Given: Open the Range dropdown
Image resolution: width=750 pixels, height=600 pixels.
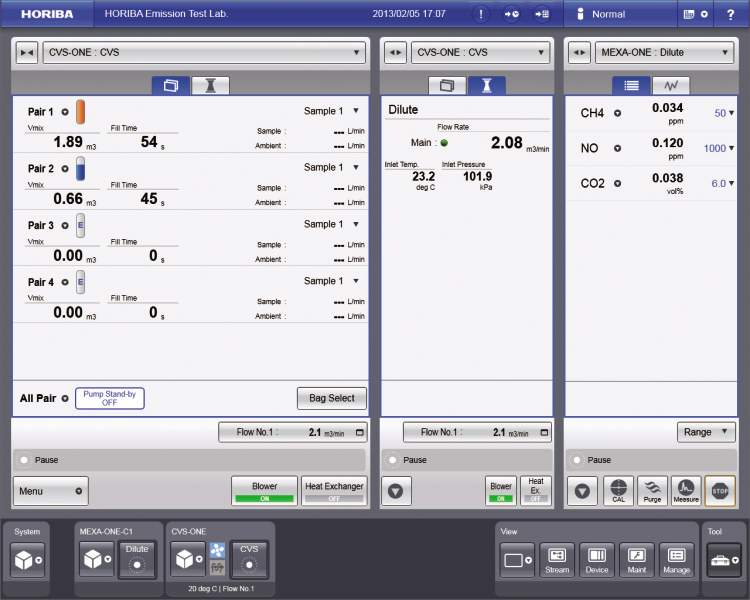Looking at the screenshot, I should point(707,432).
